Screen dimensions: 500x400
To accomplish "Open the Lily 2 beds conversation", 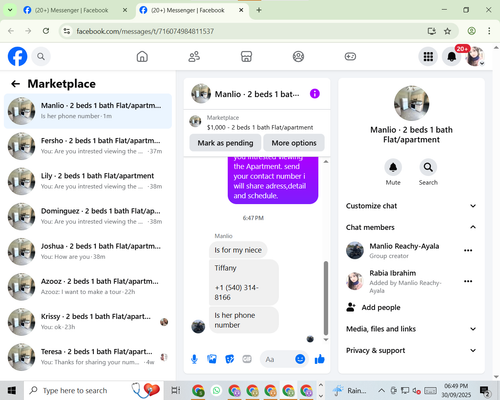I will [88, 181].
